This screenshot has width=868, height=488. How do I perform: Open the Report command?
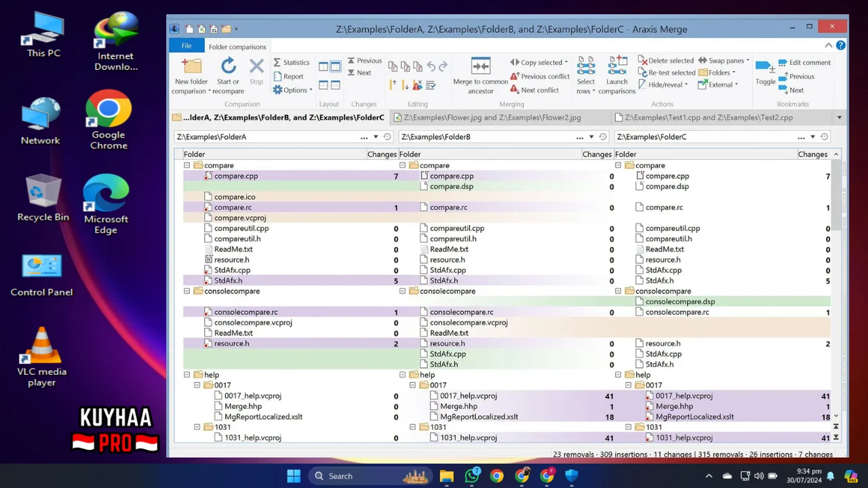point(288,77)
